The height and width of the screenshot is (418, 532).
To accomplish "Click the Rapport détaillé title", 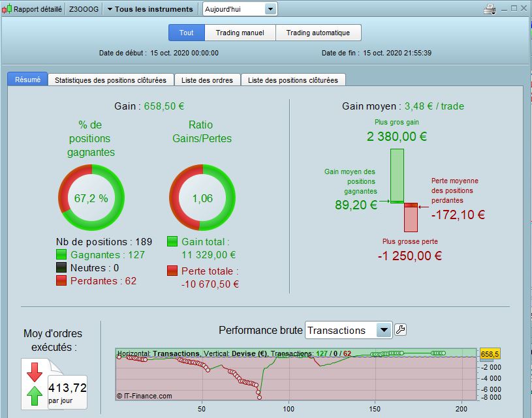I will pyautogui.click(x=38, y=9).
